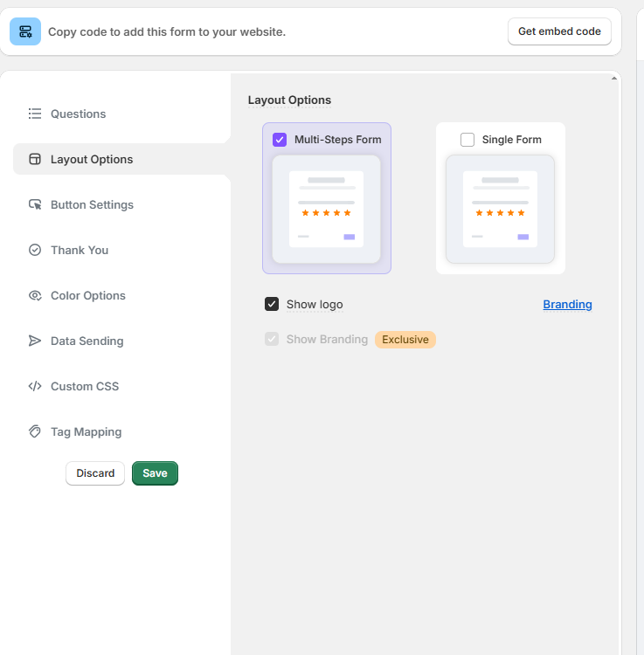
Task: Click the Thank You checkmark icon
Action: point(35,250)
